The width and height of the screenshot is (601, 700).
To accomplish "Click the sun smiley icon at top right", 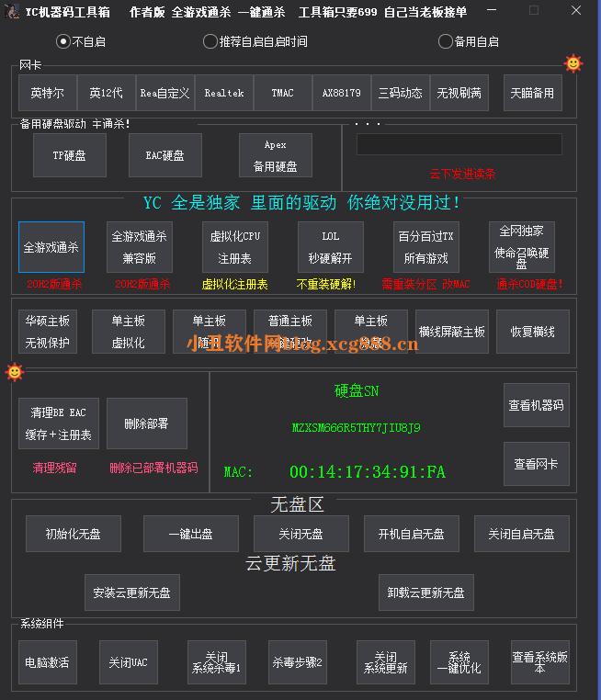I will (x=573, y=63).
